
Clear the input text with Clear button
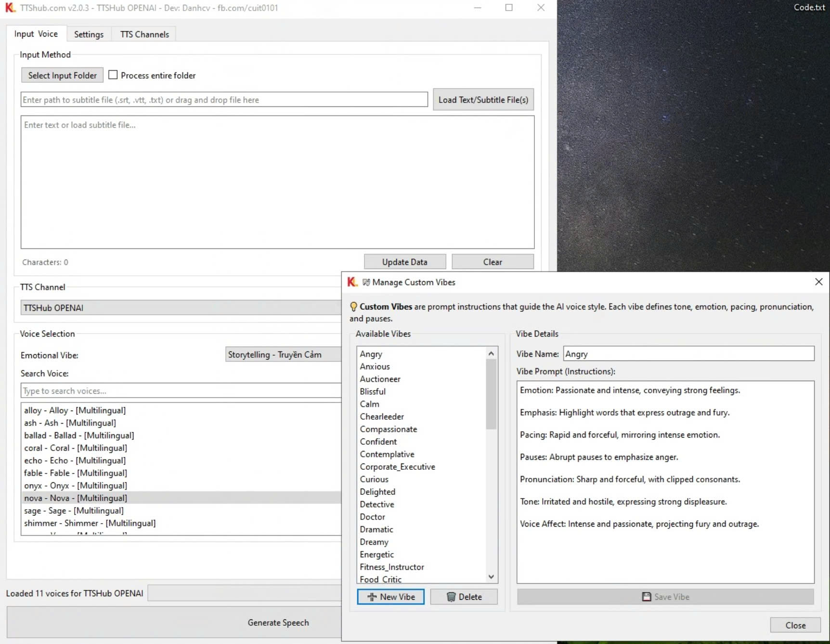point(493,262)
